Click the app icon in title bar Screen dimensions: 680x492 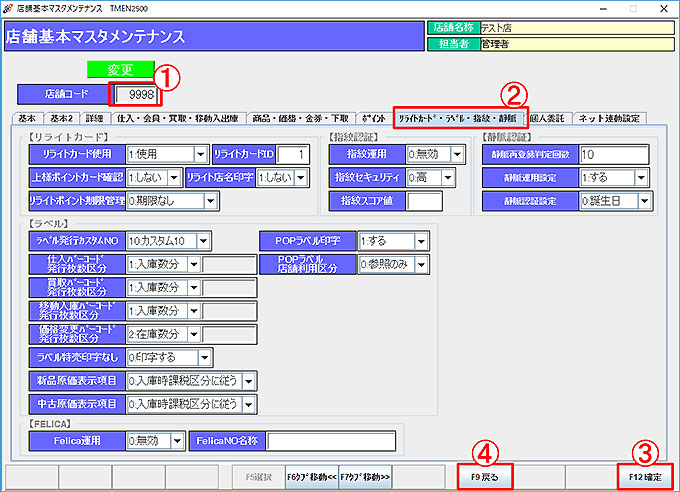[8, 7]
